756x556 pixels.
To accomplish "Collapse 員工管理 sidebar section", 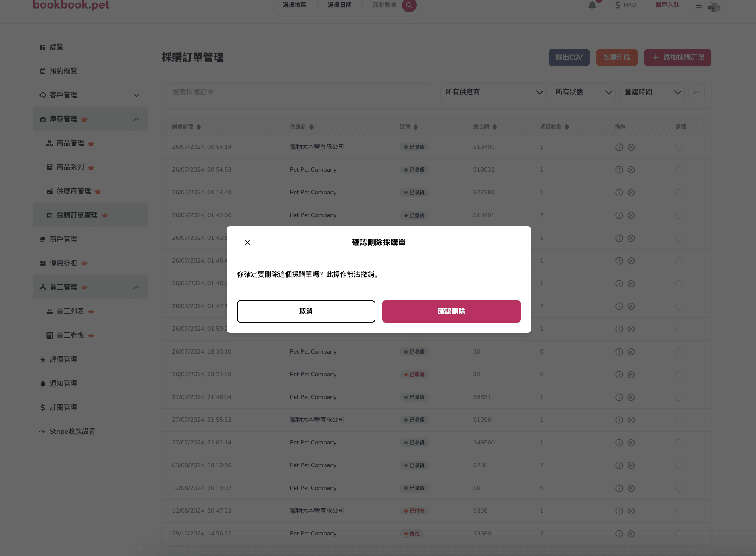I will click(90, 287).
